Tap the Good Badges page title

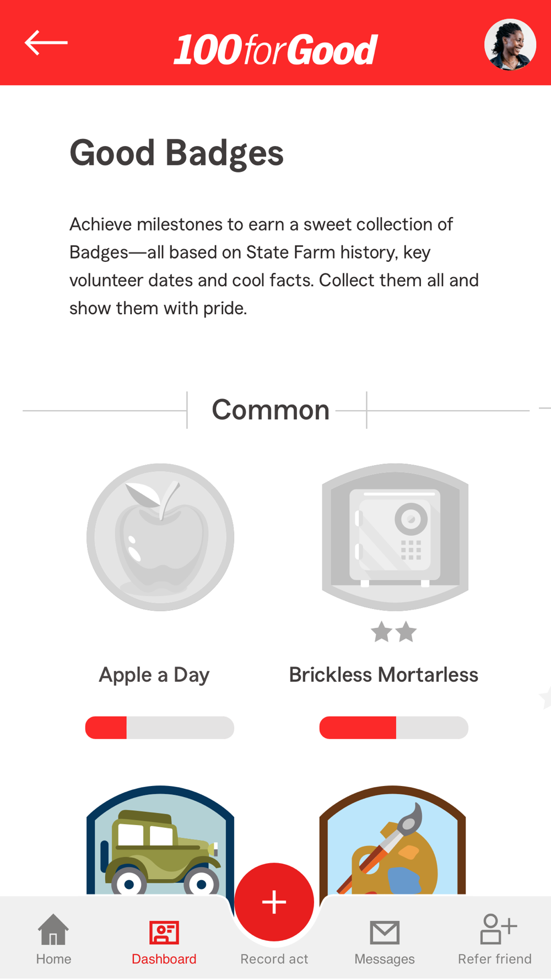tap(176, 153)
